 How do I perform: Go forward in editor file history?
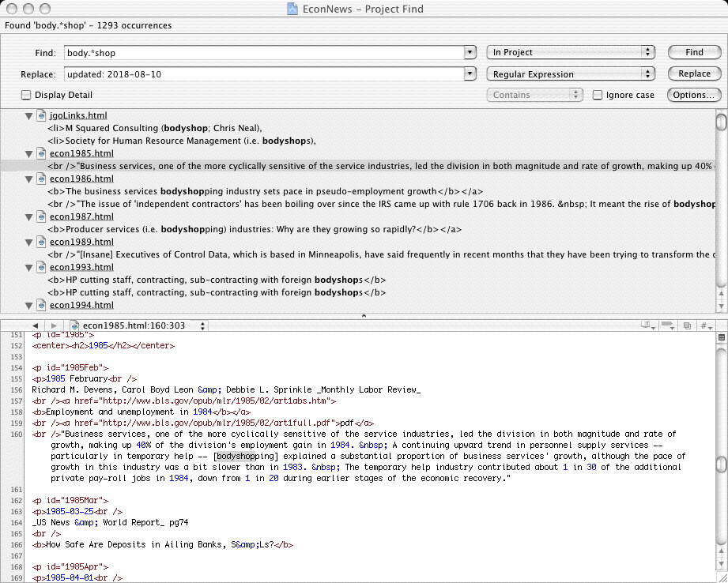click(x=54, y=325)
